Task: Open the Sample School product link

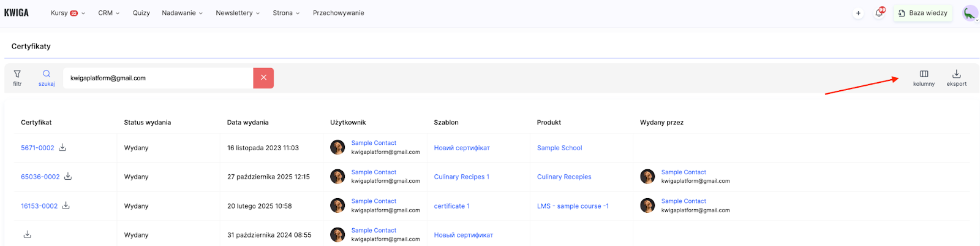Action: 559,148
